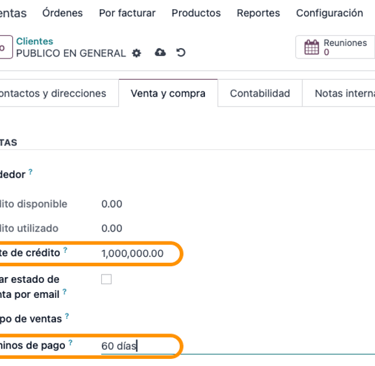Click help icon next to equipo de ventas

[x=67, y=316]
